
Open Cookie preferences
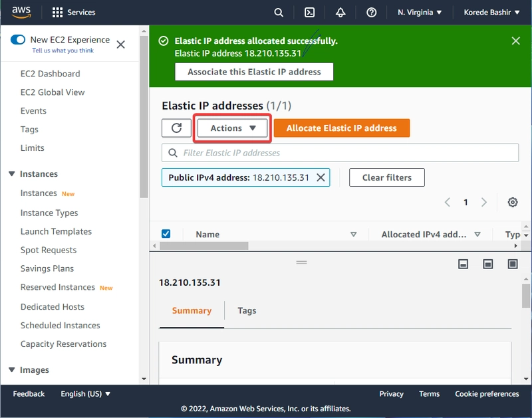[x=487, y=394]
